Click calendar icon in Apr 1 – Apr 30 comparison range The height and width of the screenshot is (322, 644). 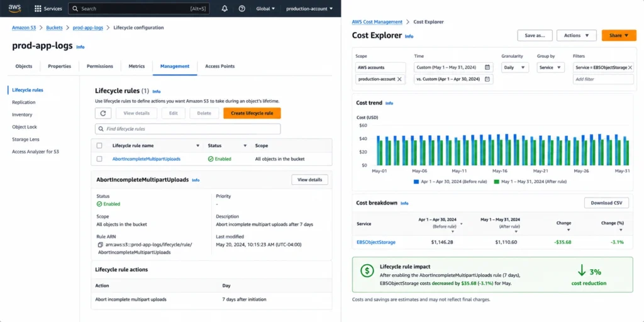pyautogui.click(x=487, y=79)
